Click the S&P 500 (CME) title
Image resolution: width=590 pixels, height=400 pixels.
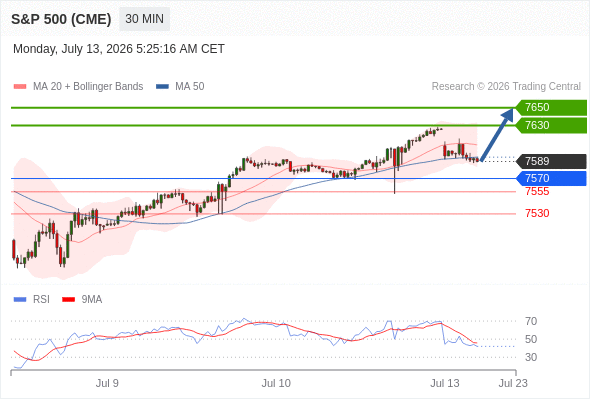click(x=61, y=19)
